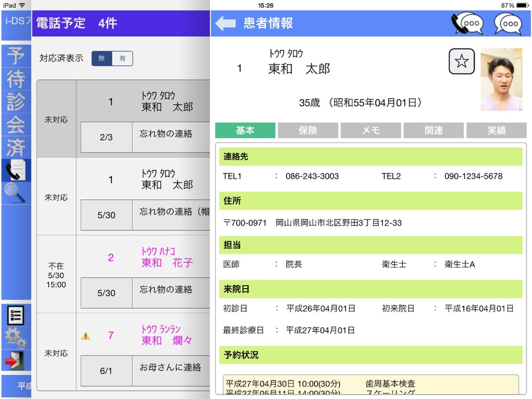
Task: Open the checklist icon in sidebar
Action: (x=16, y=315)
